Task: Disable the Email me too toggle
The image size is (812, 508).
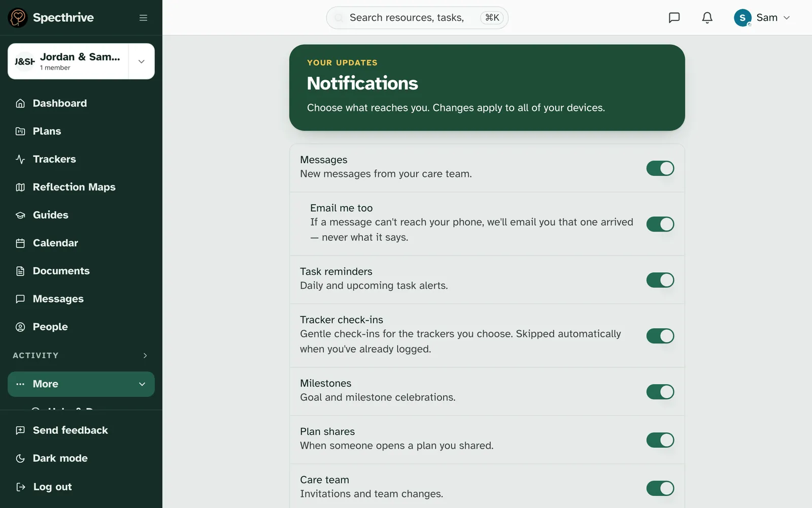Action: 660,224
